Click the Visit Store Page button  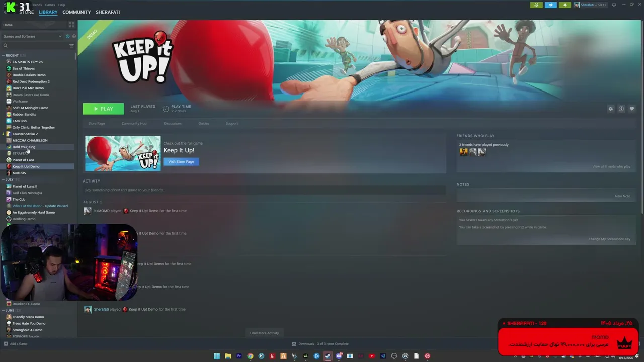coord(181,161)
